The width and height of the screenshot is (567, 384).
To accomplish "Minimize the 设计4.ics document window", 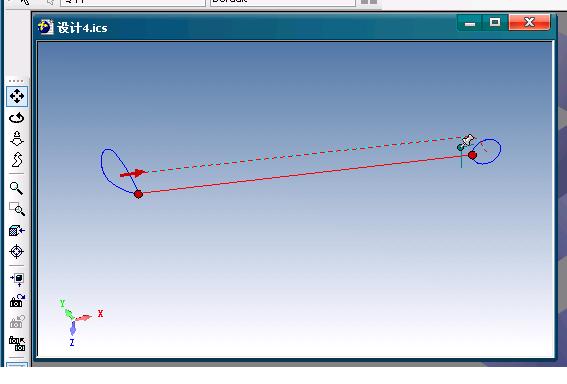I will click(x=469, y=23).
